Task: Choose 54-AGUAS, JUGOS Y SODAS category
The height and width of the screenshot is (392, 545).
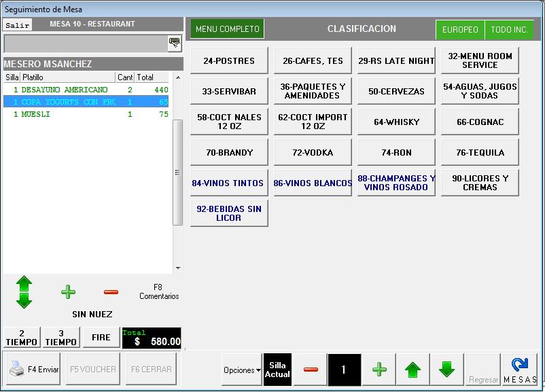Action: point(480,92)
